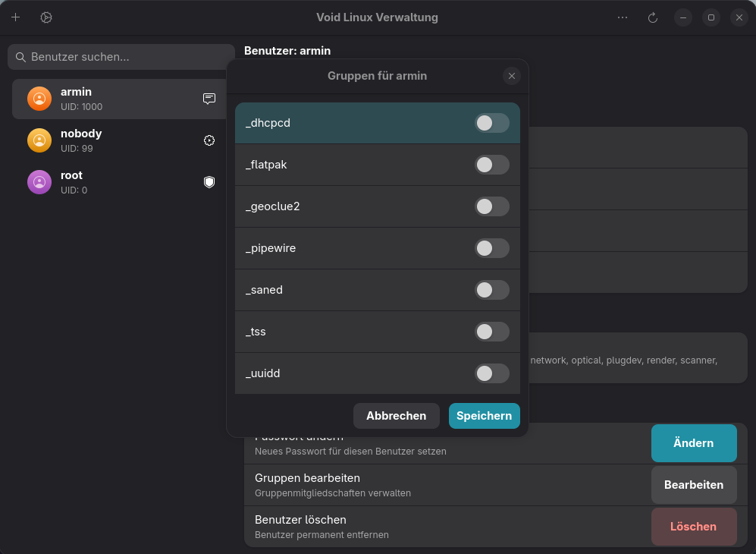Click the gear icon beside nobody
This screenshot has height=554, width=756.
[209, 140]
